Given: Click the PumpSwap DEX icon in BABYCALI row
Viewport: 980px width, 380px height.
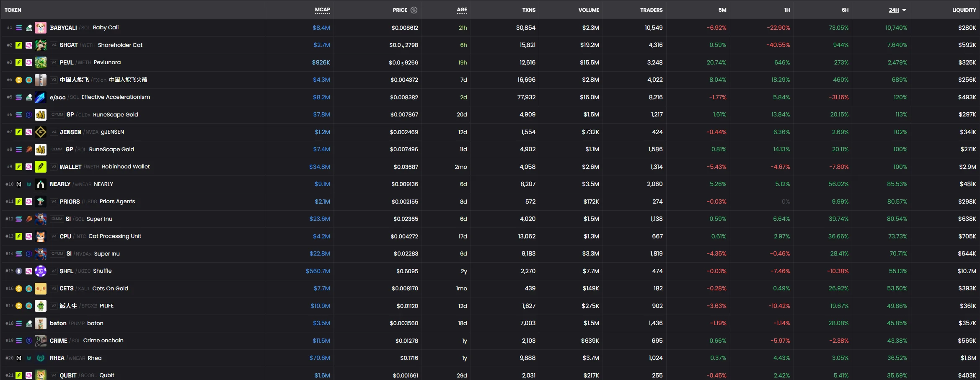Looking at the screenshot, I should (29, 28).
